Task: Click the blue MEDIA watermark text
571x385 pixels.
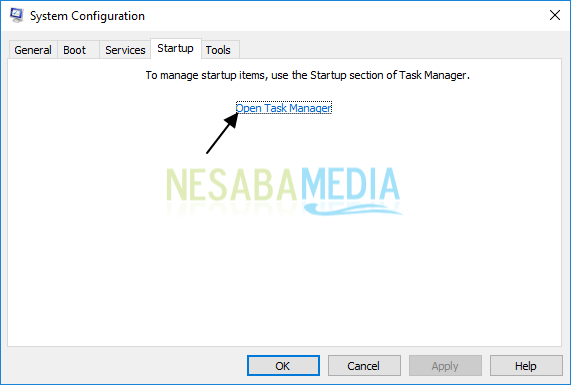Action: [350, 183]
